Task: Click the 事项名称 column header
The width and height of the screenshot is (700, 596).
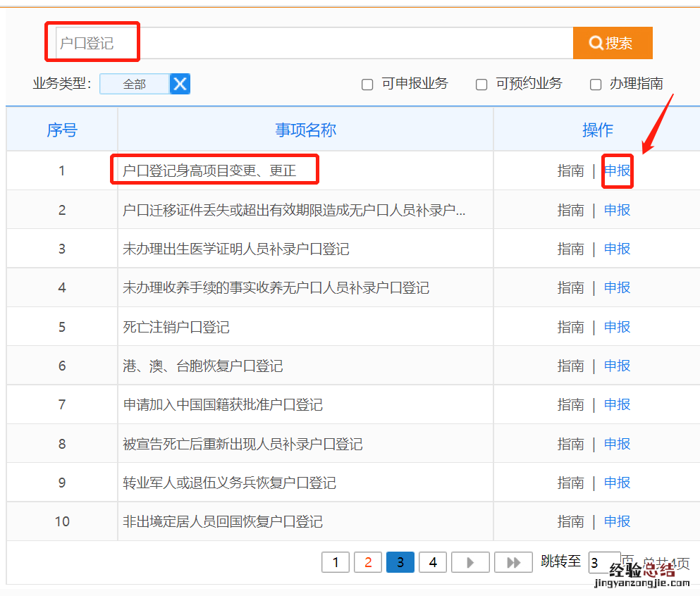Action: tap(305, 130)
